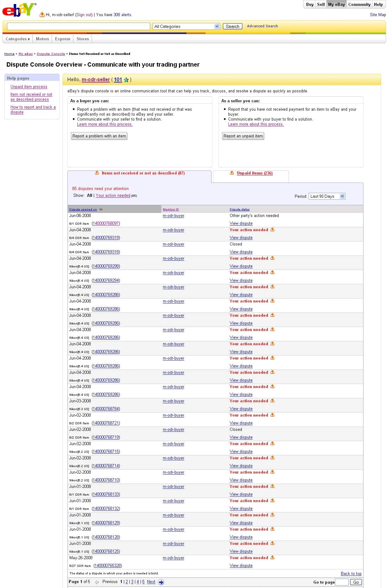The image size is (387, 588).
Task: Click the My eBay breadcrumb link
Action: coord(25,54)
